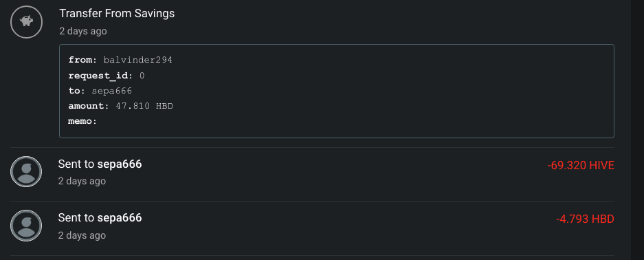
Task: Click timestamp under Transfer From Savings
Action: pos(83,31)
